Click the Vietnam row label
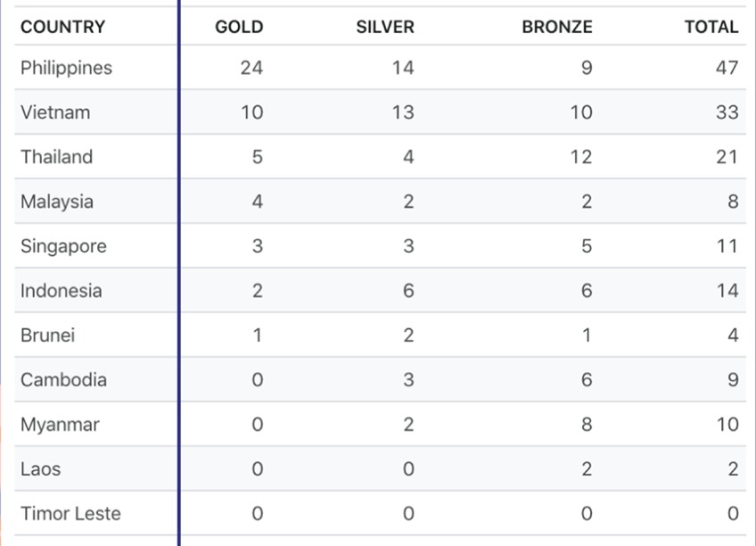The image size is (756, 546). (55, 112)
